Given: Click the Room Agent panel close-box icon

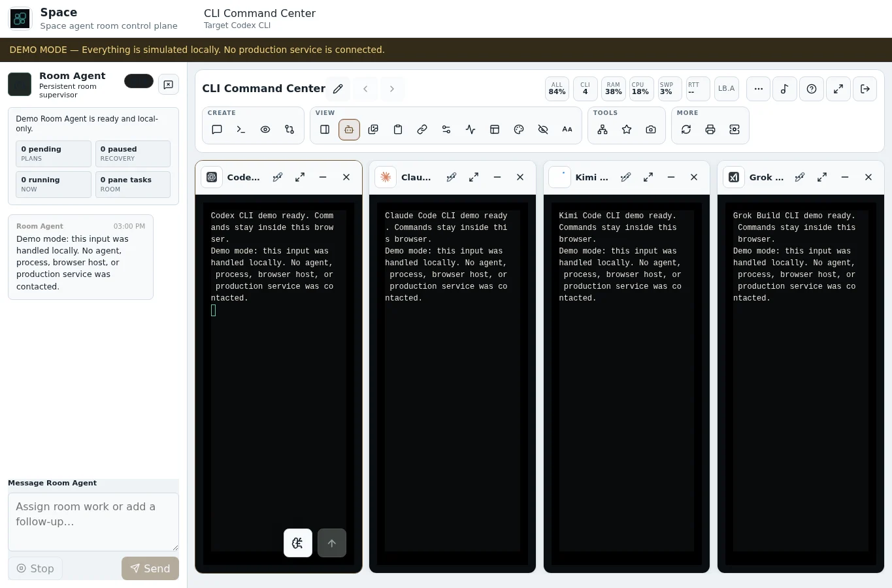Looking at the screenshot, I should (x=169, y=84).
